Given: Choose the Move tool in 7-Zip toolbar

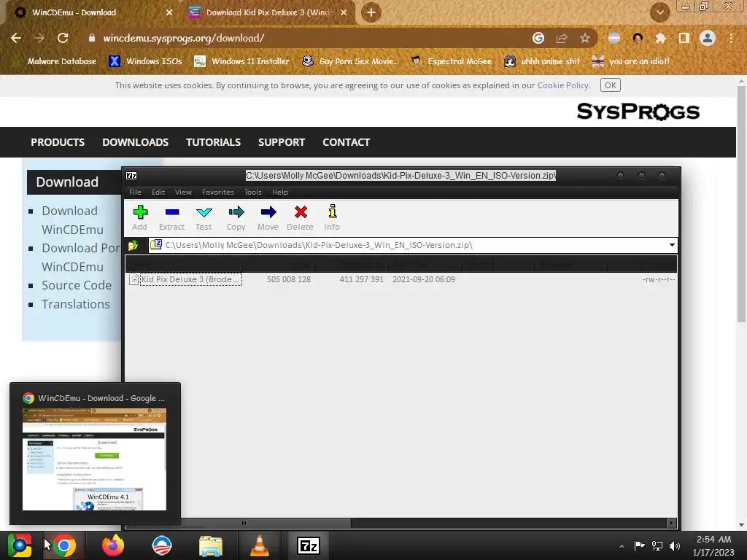Looking at the screenshot, I should pyautogui.click(x=268, y=217).
